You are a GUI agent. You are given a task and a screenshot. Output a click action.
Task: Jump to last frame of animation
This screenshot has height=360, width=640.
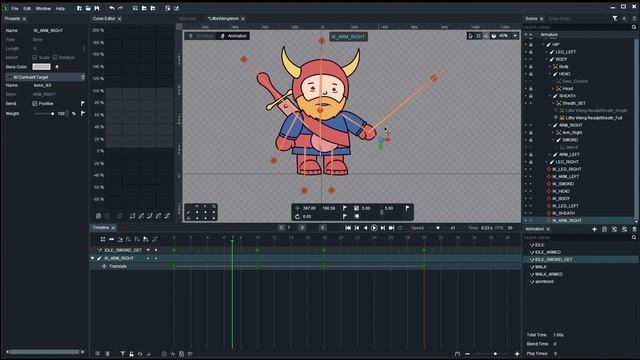391,228
